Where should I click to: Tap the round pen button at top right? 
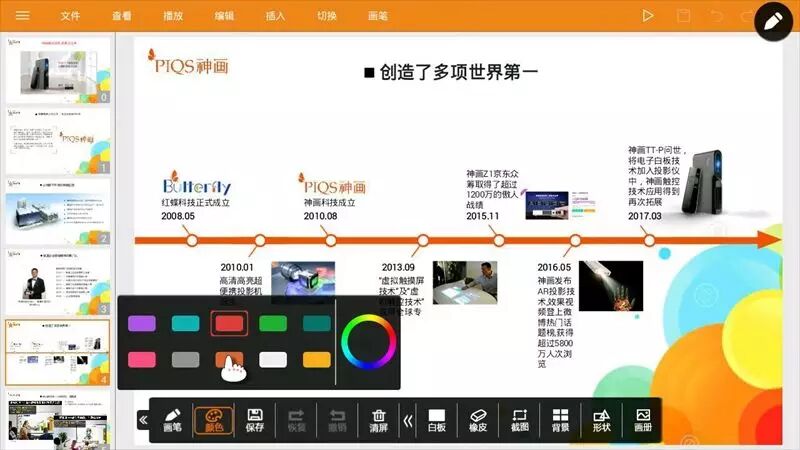point(773,21)
